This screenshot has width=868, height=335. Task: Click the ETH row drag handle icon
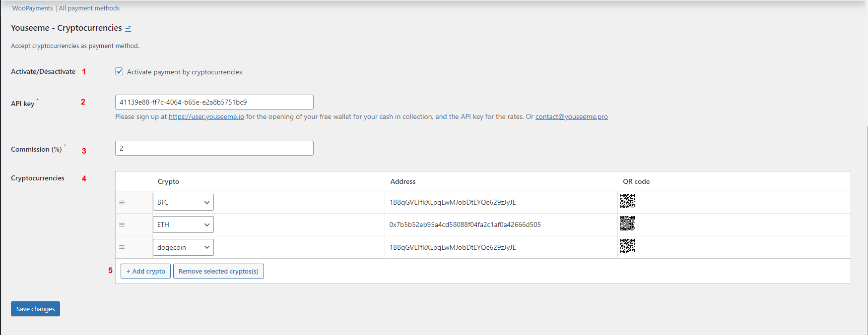[x=122, y=225]
